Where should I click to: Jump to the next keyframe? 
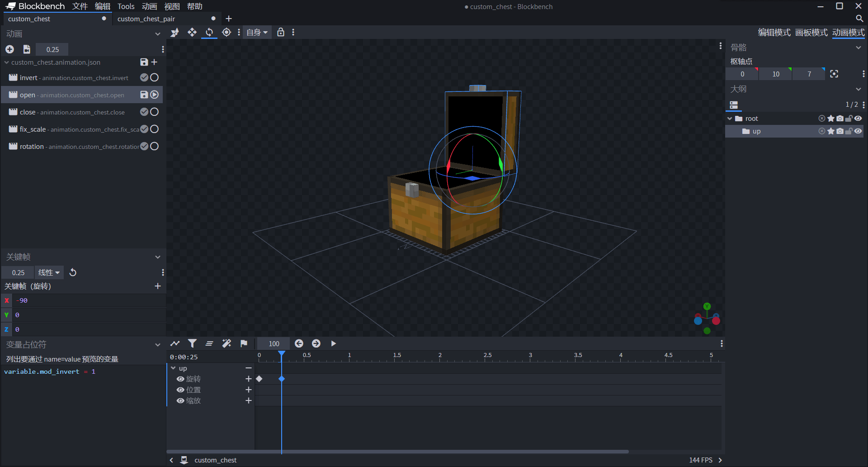316,343
